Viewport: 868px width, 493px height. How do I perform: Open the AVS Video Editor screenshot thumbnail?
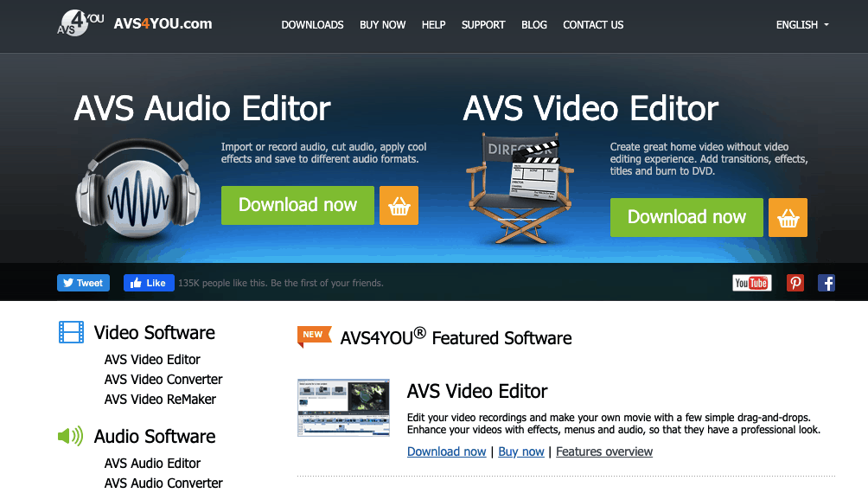pos(343,407)
